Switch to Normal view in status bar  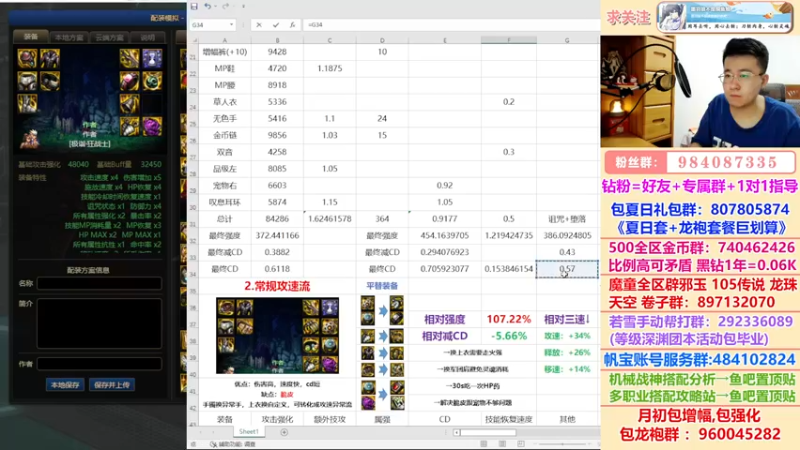pyautogui.click(x=484, y=444)
